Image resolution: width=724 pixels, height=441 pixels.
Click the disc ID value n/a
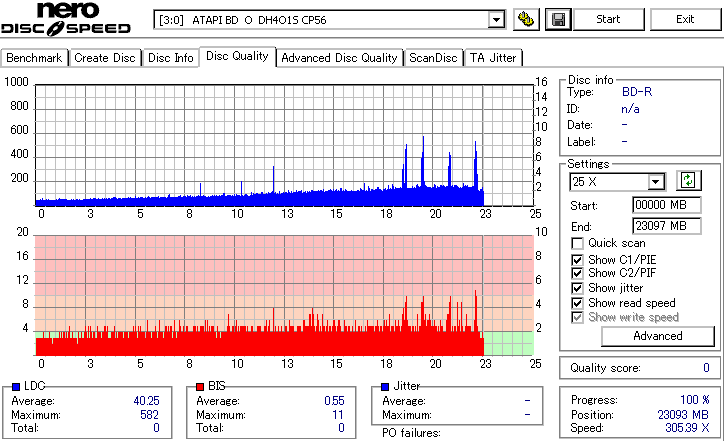tap(630, 109)
